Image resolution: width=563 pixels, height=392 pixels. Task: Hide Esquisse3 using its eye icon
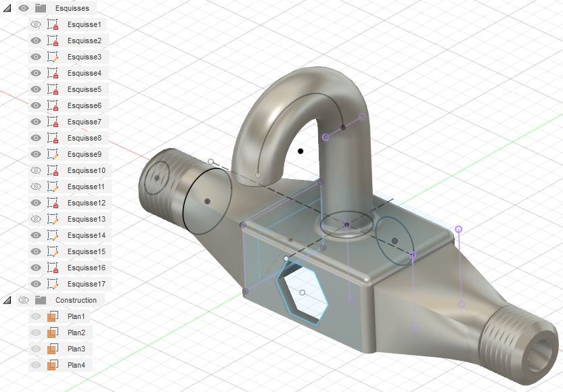click(x=36, y=57)
